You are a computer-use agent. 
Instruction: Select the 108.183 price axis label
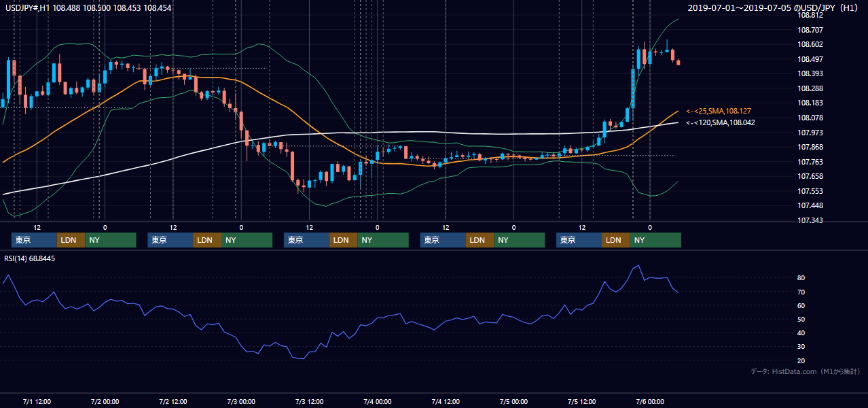[x=810, y=103]
